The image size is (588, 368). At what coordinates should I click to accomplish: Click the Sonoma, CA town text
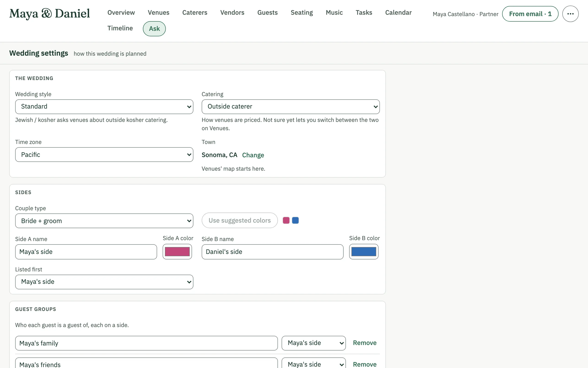coord(219,155)
